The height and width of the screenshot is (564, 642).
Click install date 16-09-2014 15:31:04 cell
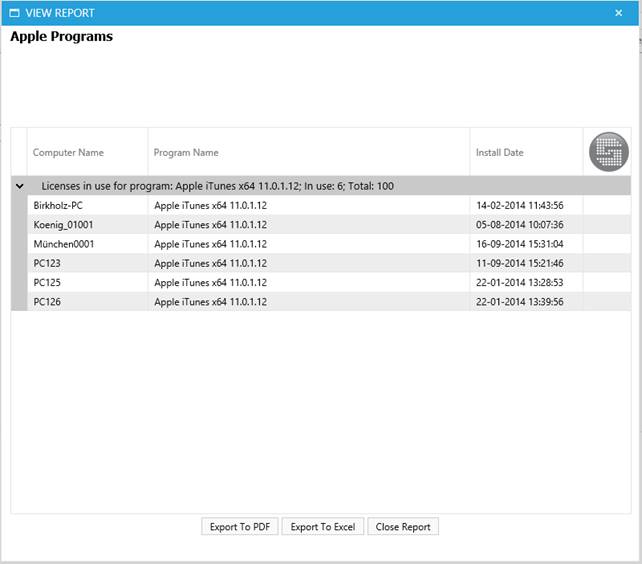click(519, 244)
